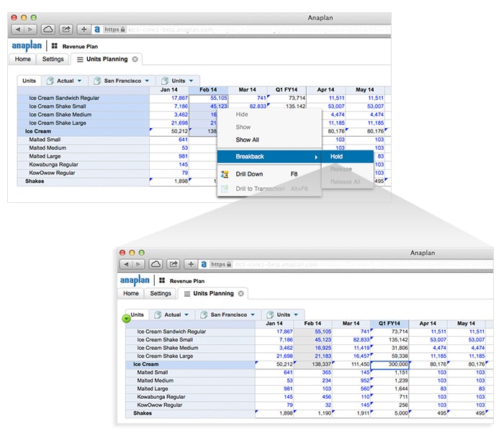Click green dropdown circle beside Units, bottom window
Viewport: 504px width, 432px height.
click(126, 318)
